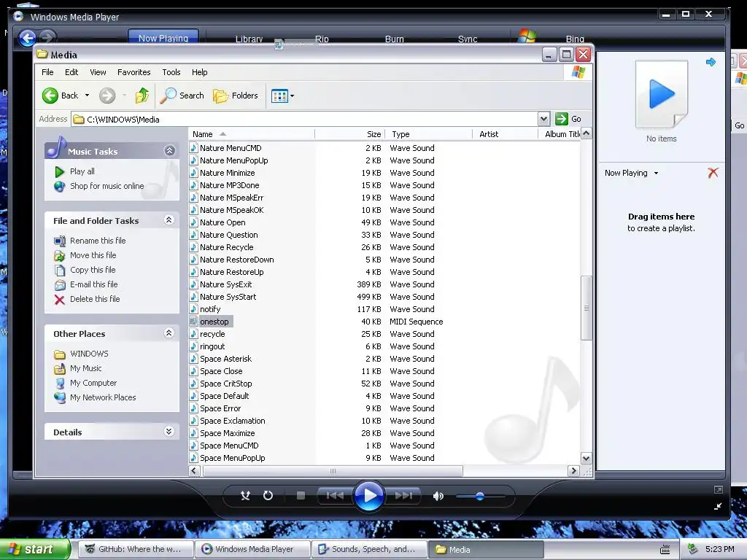Click the green Go arrow button
Screen dimensions: 747x560
tap(562, 119)
